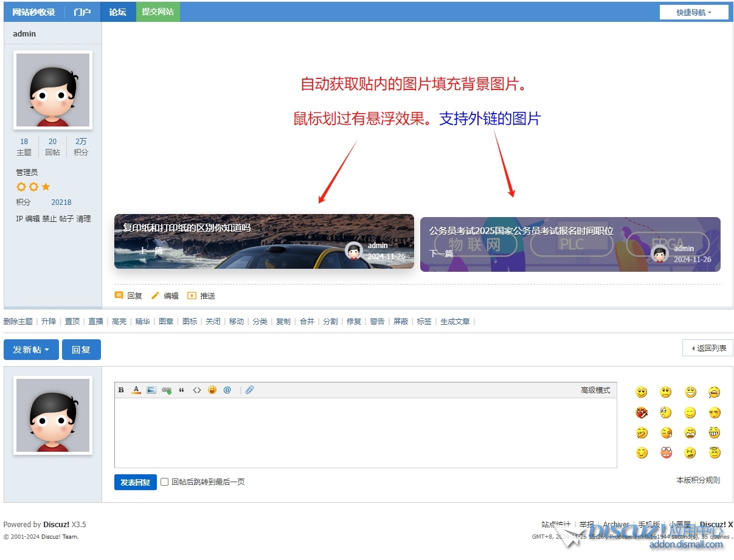Open the font color picker
This screenshot has width=734, height=560.
click(x=136, y=390)
